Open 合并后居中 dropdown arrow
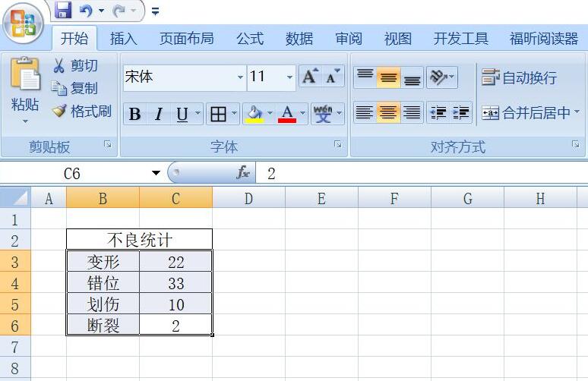The image size is (588, 381). pos(577,112)
